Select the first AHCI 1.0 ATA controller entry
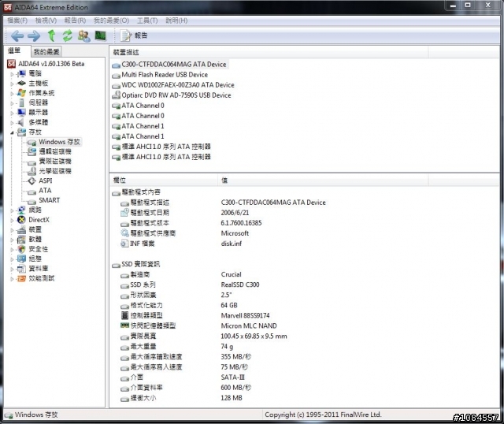The height and width of the screenshot is (424, 504). [166, 147]
